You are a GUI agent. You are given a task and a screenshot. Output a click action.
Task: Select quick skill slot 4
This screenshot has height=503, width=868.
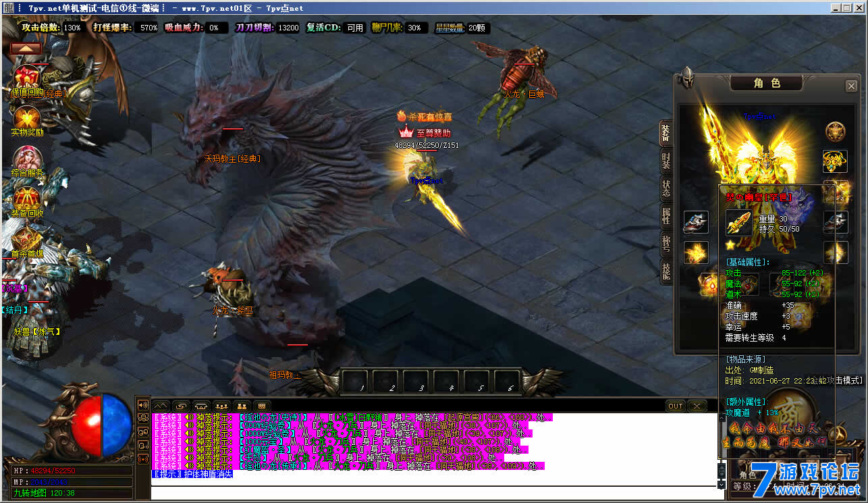coord(446,381)
